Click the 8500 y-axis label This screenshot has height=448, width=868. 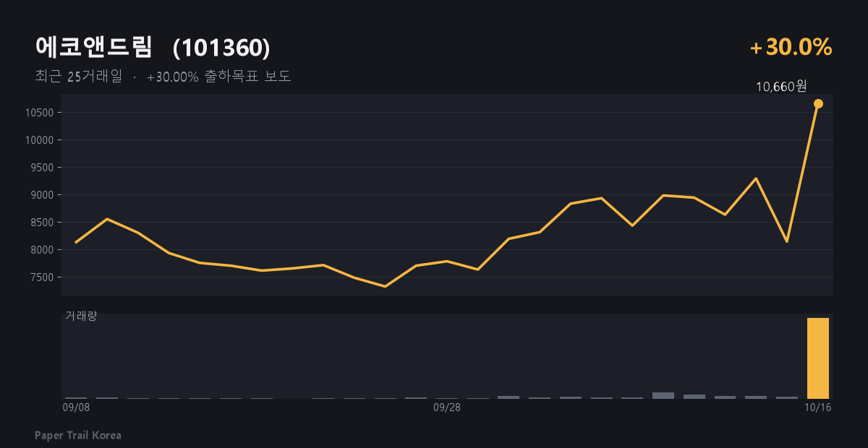pyautogui.click(x=44, y=223)
